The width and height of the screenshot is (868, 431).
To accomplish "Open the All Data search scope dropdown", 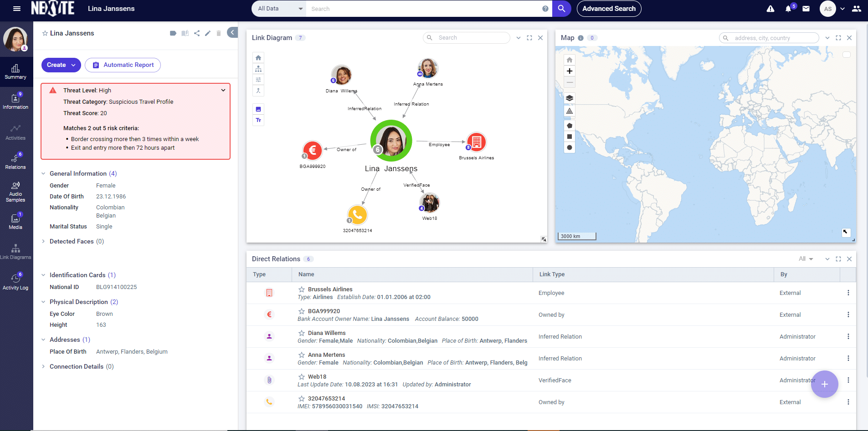I will [x=278, y=9].
